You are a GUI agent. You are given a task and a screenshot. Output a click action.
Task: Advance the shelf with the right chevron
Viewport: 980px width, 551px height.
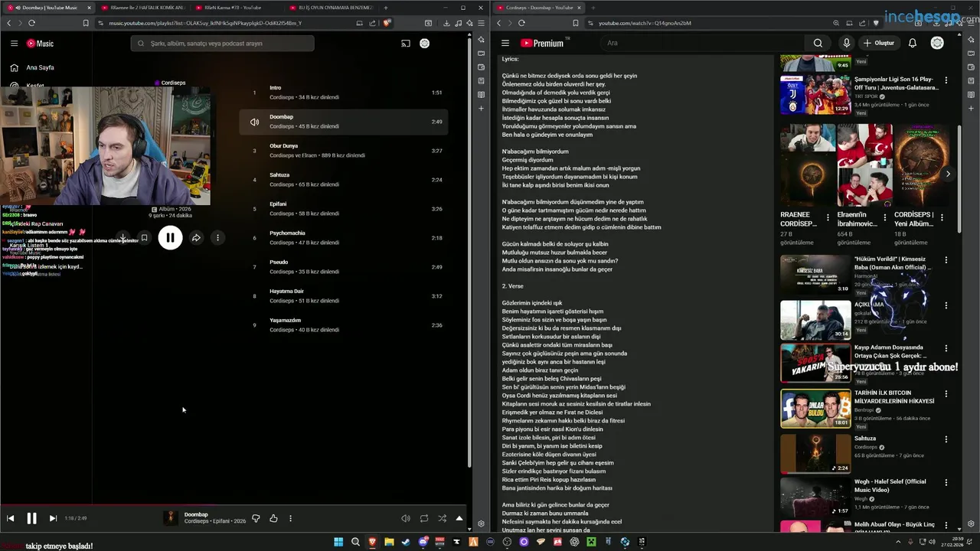(x=948, y=174)
